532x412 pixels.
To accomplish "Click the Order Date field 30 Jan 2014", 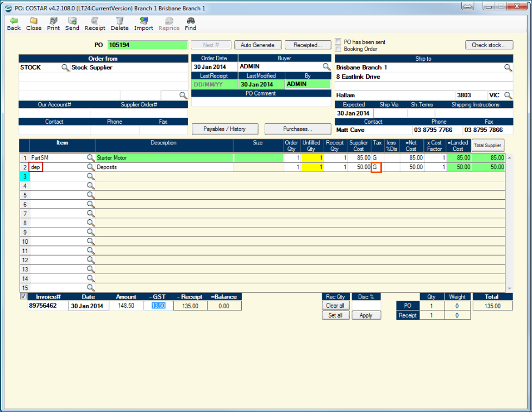I will coord(215,67).
